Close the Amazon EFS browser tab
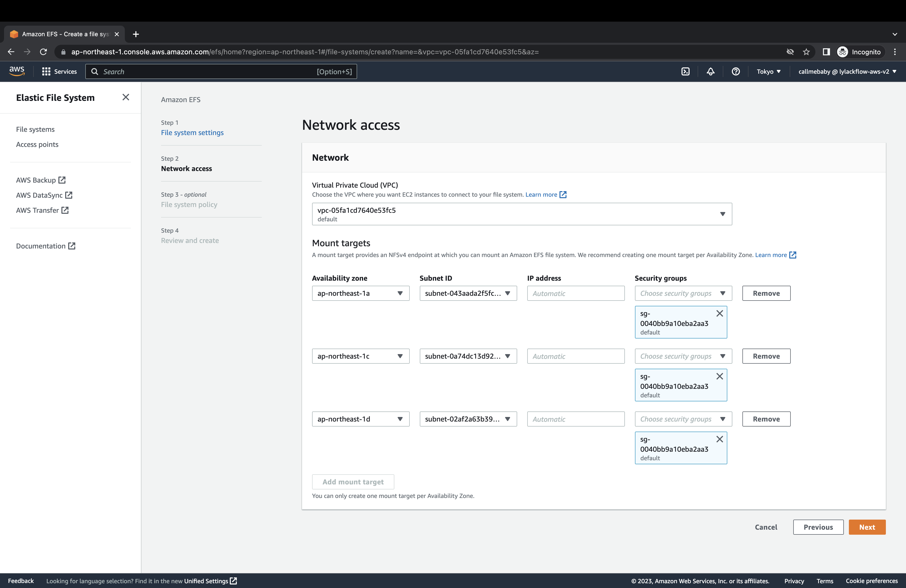 pyautogui.click(x=117, y=34)
